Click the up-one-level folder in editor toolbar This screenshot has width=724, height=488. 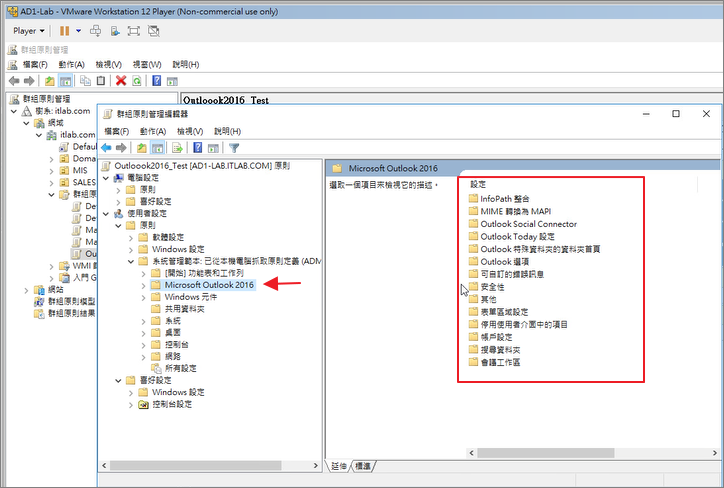141,148
